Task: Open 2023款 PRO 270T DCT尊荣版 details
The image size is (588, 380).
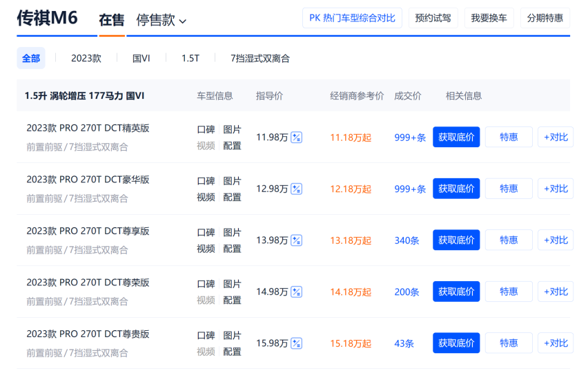Action: (88, 283)
